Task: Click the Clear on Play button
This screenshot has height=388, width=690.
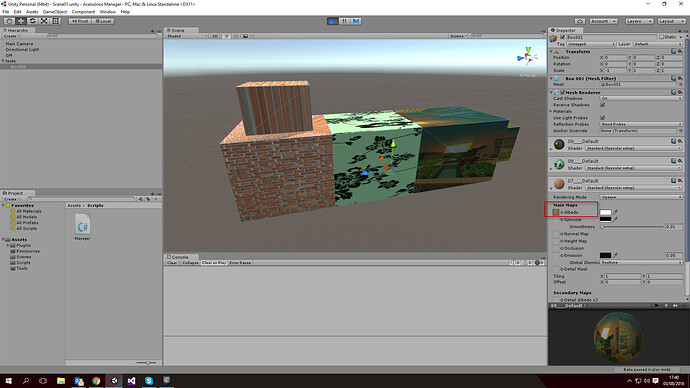Action: 214,263
